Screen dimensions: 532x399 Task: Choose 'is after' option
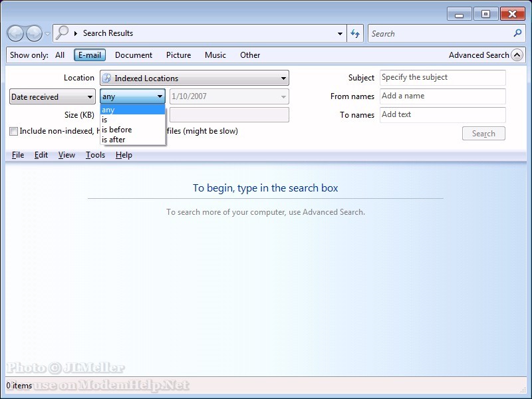pos(132,140)
